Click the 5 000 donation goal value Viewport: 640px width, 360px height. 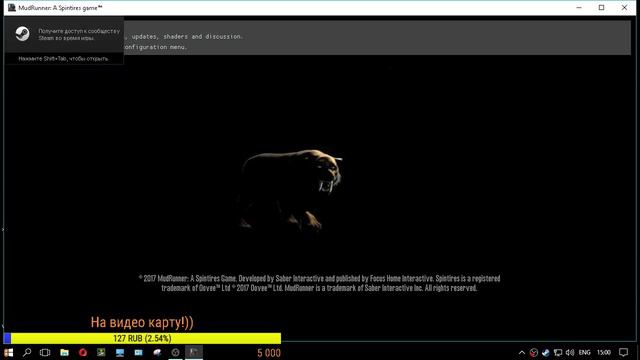(269, 353)
